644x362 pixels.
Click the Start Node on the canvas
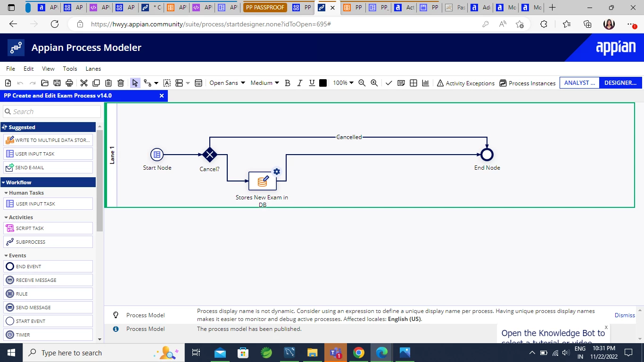pyautogui.click(x=157, y=154)
